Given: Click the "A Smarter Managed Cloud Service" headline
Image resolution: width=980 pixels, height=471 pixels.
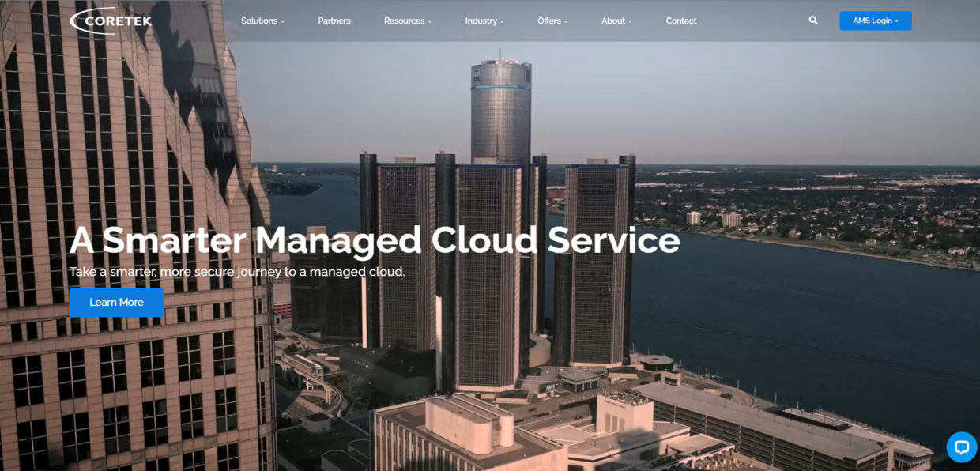Looking at the screenshot, I should coord(375,240).
